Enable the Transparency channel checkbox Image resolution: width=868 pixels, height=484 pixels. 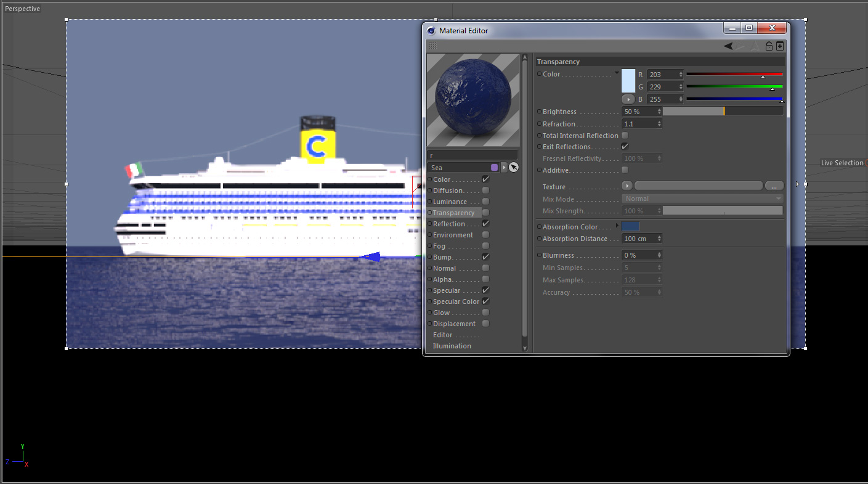[x=485, y=213]
